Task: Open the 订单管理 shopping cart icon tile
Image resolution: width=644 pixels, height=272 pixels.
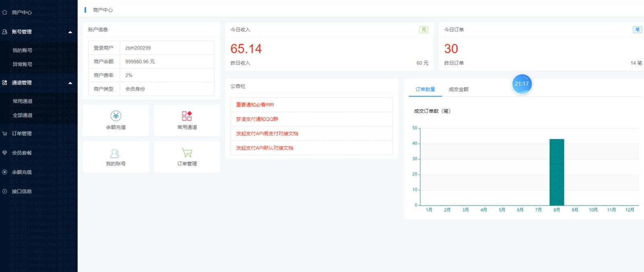Action: (187, 153)
